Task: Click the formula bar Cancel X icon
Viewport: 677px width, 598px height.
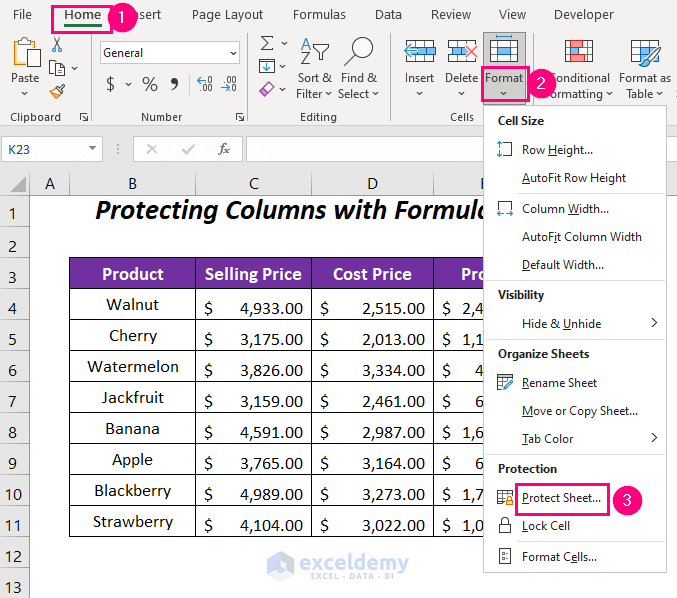Action: coord(152,149)
